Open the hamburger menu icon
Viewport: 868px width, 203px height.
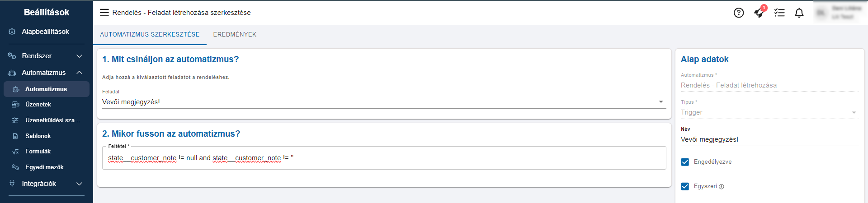point(104,13)
